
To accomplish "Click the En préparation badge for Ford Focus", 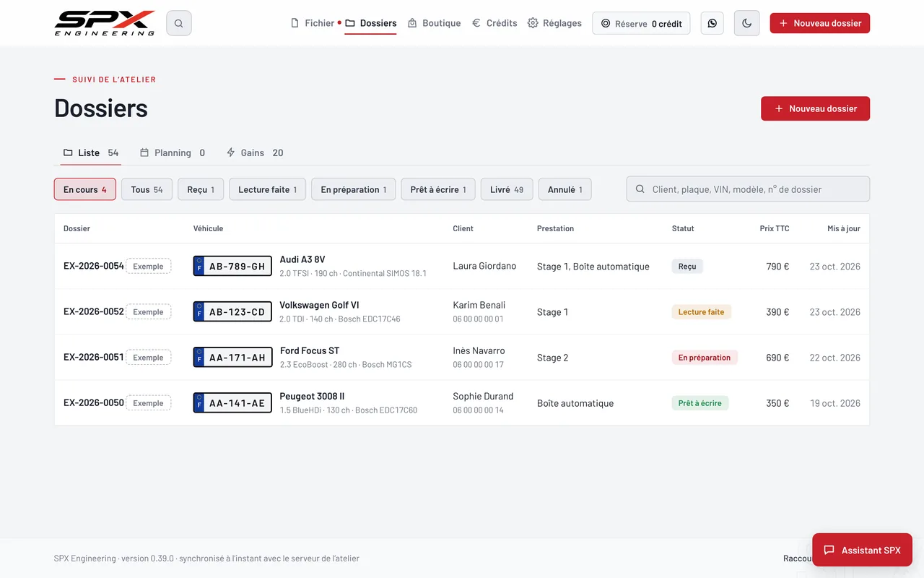I will (705, 357).
